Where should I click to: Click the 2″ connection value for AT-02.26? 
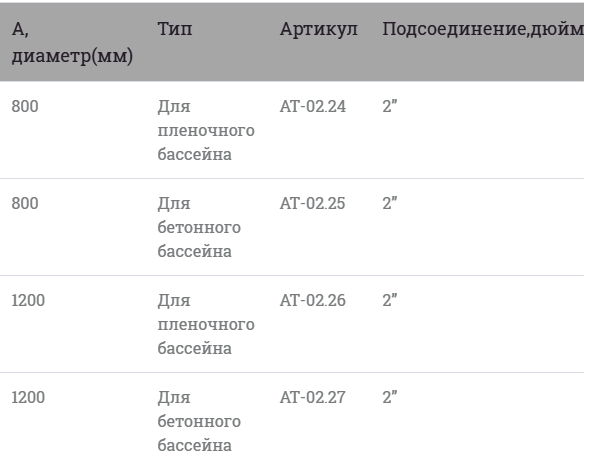tap(390, 300)
